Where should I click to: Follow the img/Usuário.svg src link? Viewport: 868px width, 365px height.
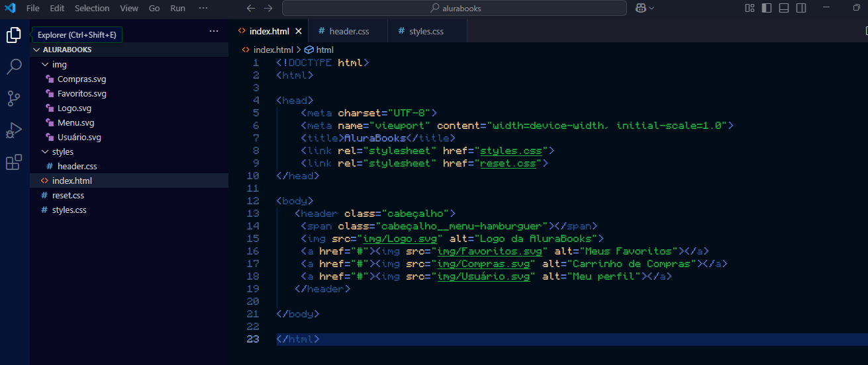tap(483, 276)
